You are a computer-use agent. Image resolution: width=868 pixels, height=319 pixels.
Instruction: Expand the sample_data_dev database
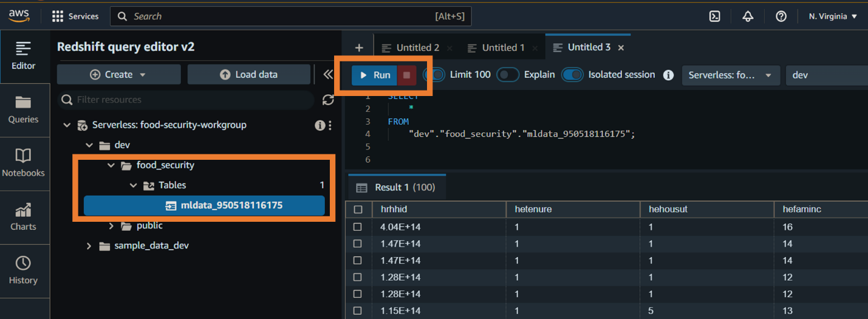pyautogui.click(x=89, y=245)
